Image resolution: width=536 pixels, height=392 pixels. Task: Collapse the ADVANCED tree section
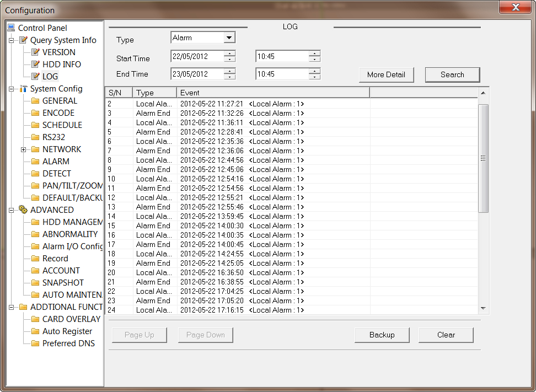click(x=11, y=210)
